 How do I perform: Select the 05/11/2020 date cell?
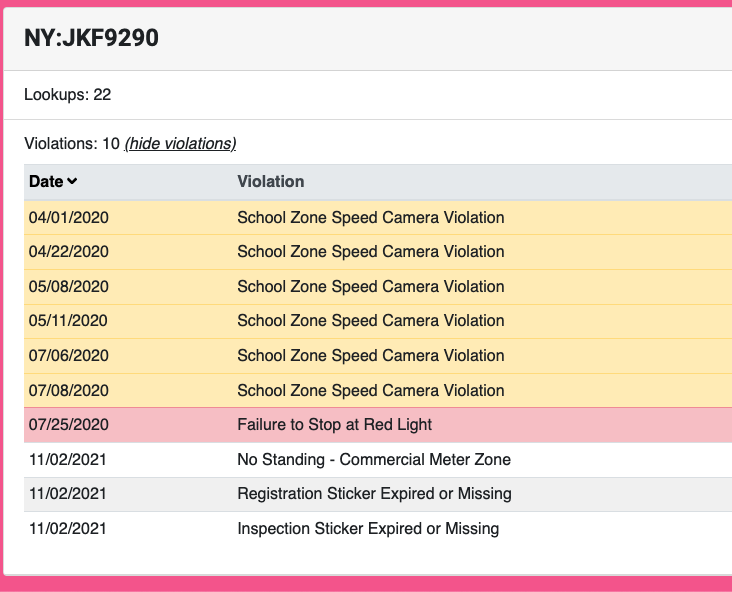coord(68,321)
